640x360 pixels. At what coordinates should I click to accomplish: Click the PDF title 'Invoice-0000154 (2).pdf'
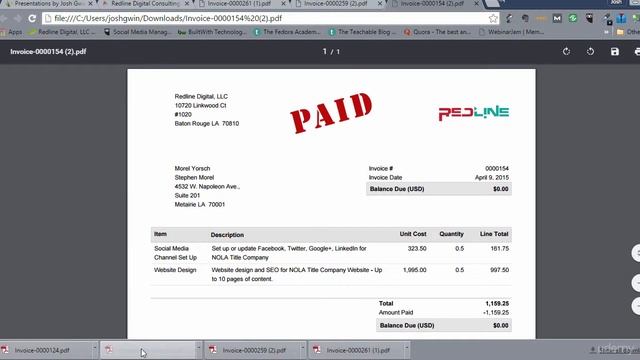[x=48, y=52]
